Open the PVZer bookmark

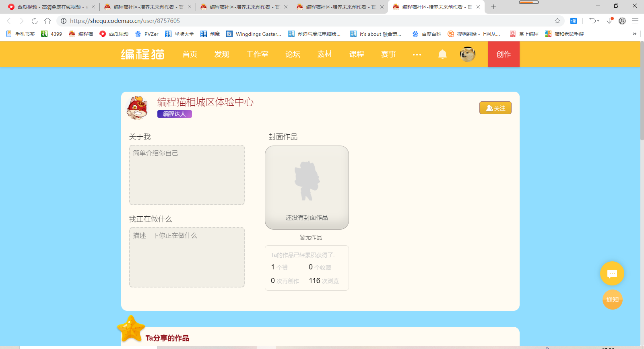(x=147, y=34)
